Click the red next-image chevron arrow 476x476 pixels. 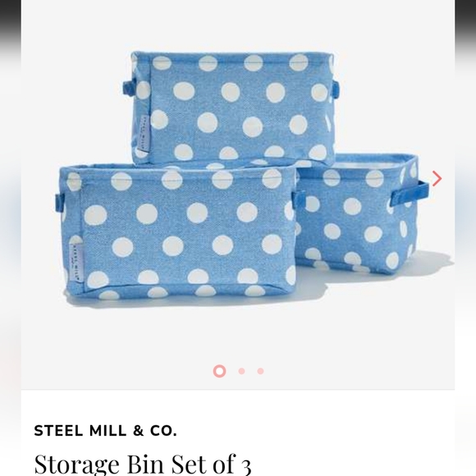(x=437, y=178)
